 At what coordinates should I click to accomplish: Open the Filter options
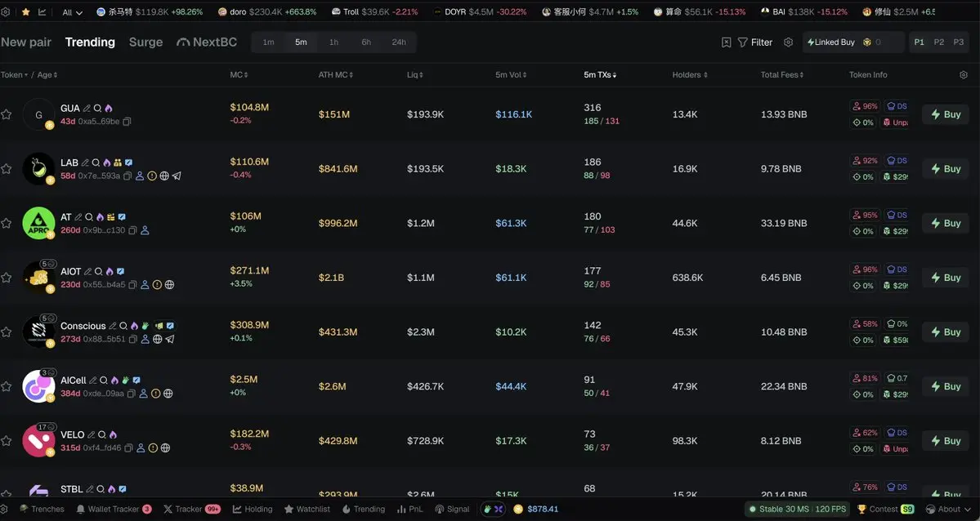755,42
